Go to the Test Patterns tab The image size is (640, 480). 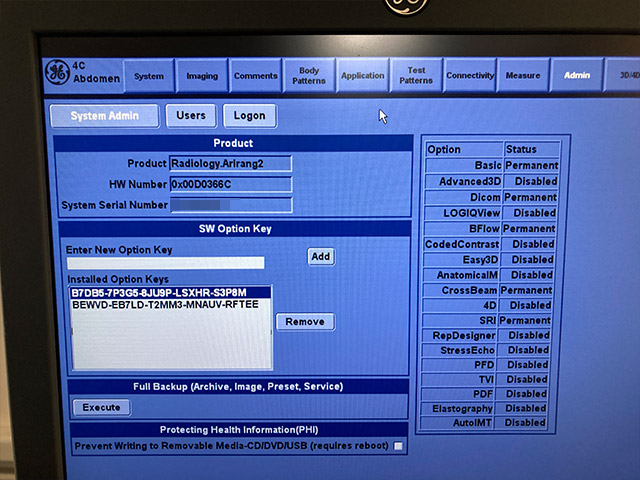pos(416,76)
